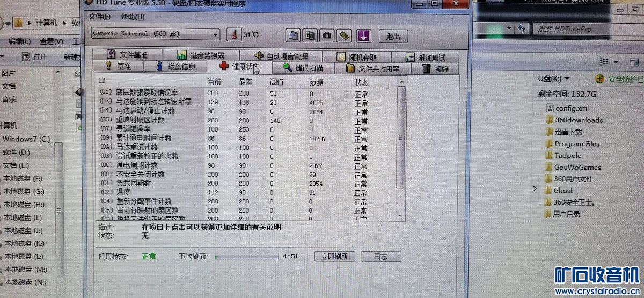Image resolution: width=644 pixels, height=298 pixels.
Task: Select the (0A) 马达重试计数 row
Action: (x=247, y=147)
